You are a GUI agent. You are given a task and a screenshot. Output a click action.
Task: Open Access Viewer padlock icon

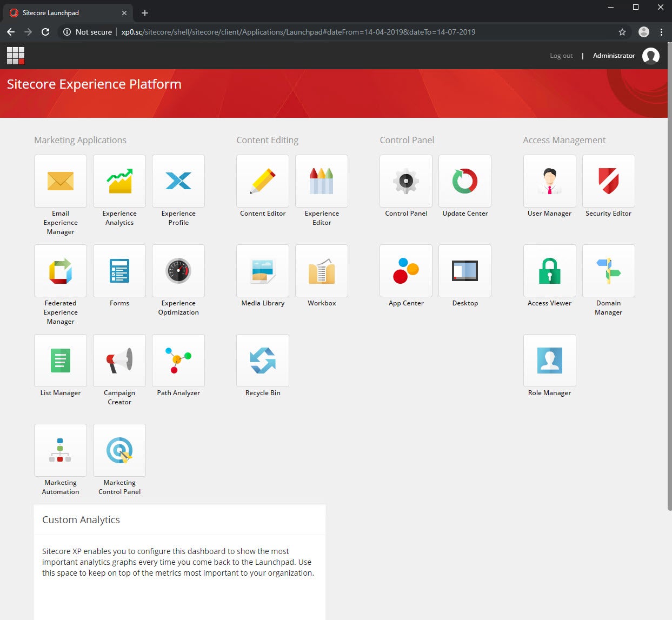(550, 271)
